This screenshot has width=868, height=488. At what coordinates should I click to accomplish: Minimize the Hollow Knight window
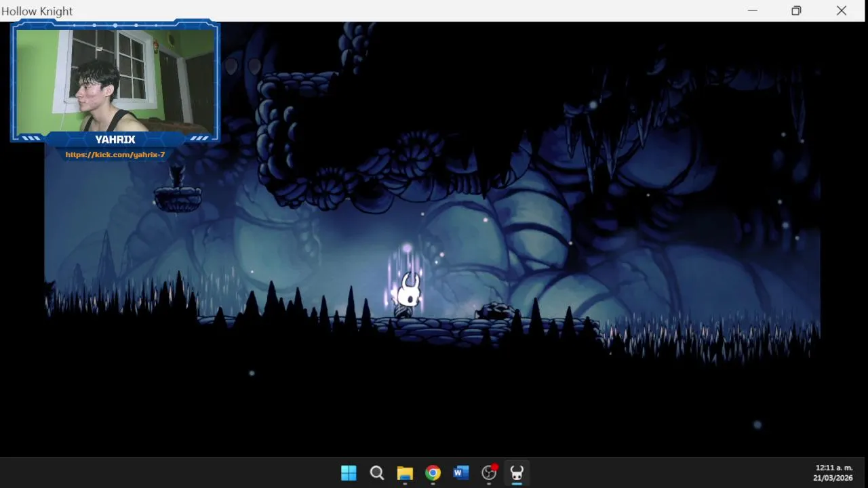point(753,11)
